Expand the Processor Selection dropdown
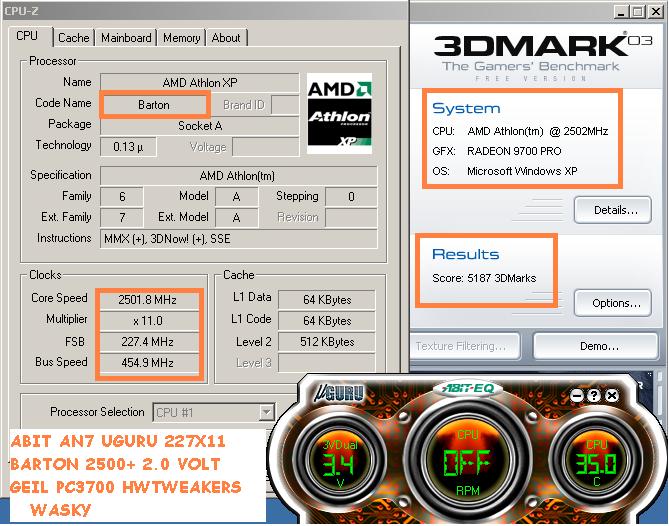The width and height of the screenshot is (669, 526). click(x=266, y=412)
